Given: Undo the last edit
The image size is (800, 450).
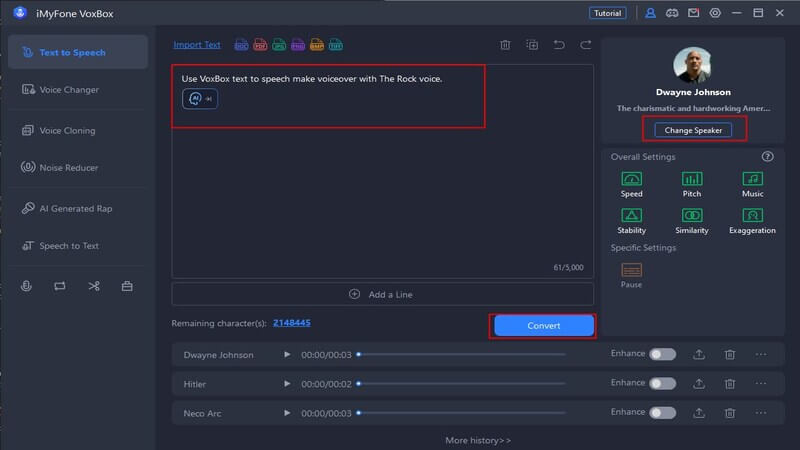Looking at the screenshot, I should pyautogui.click(x=559, y=45).
